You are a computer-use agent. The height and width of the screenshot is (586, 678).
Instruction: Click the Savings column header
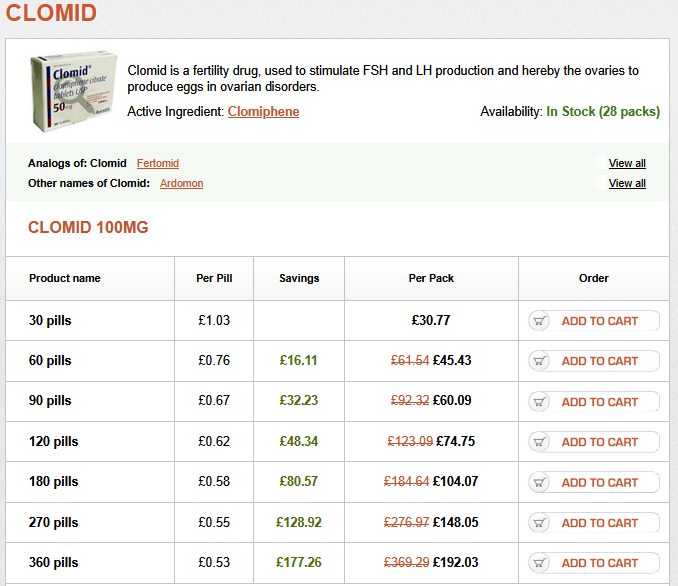pos(299,278)
